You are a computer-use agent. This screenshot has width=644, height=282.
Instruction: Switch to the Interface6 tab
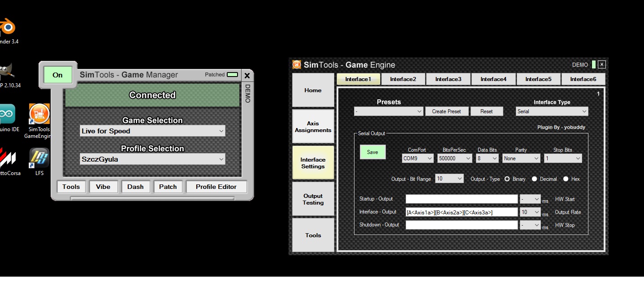[583, 79]
